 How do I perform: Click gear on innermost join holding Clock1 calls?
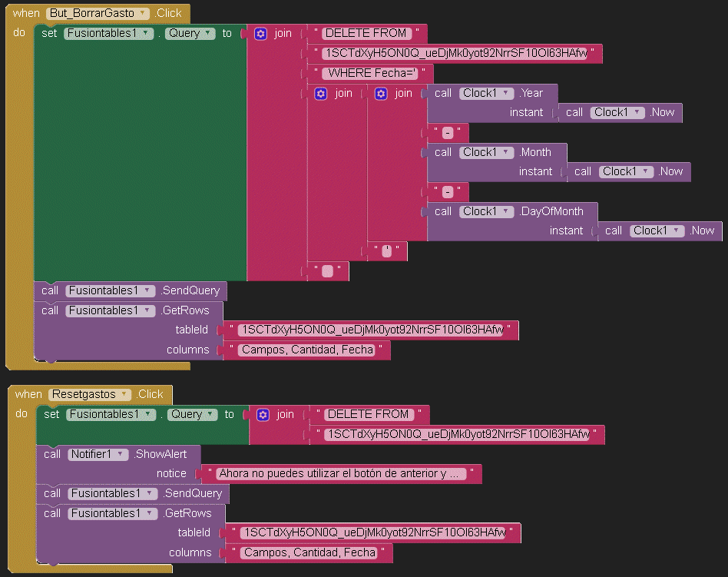pyautogui.click(x=381, y=94)
